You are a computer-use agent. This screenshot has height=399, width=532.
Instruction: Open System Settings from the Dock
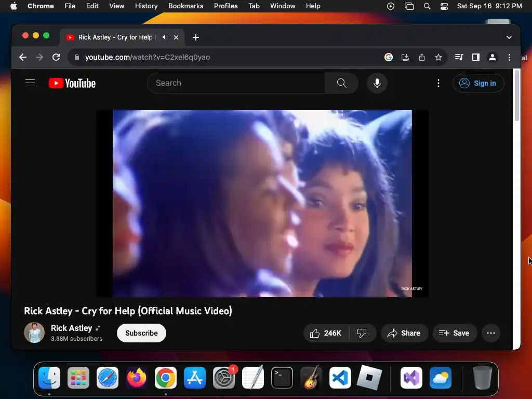224,378
